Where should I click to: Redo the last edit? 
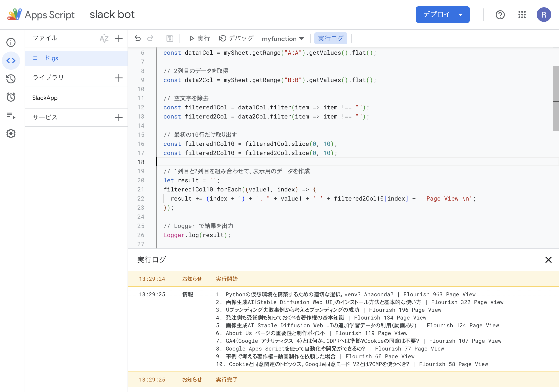click(151, 38)
